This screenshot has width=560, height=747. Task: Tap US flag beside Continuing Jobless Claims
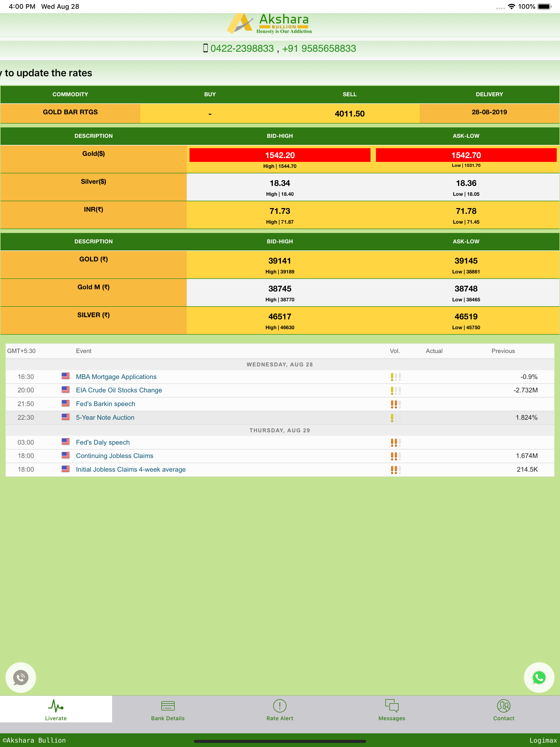coord(66,455)
